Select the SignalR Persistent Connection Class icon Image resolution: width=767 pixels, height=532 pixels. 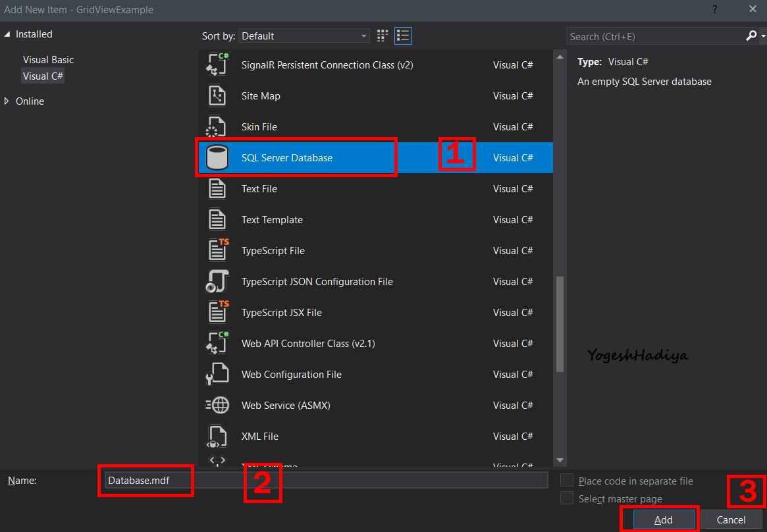(217, 65)
